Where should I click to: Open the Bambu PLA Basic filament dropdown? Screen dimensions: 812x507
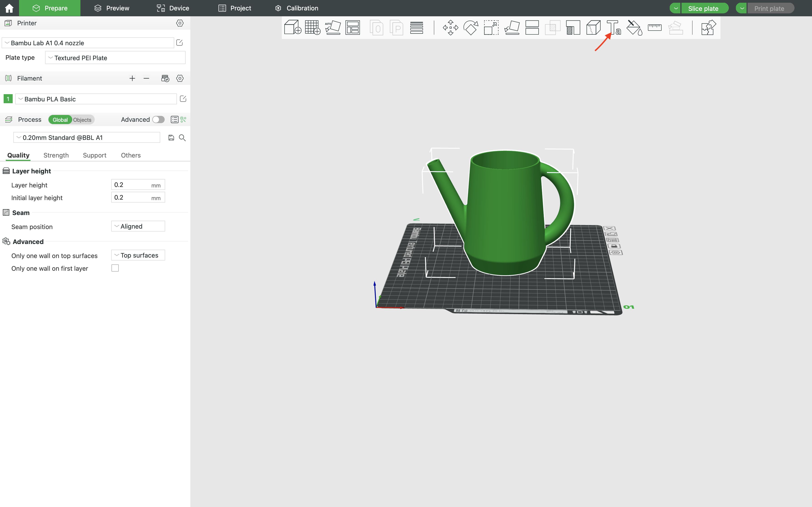point(96,99)
